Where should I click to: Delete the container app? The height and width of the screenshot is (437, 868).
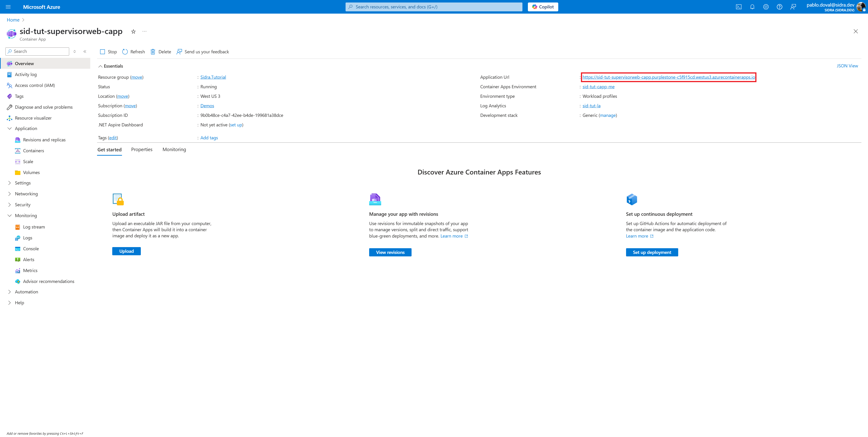161,52
